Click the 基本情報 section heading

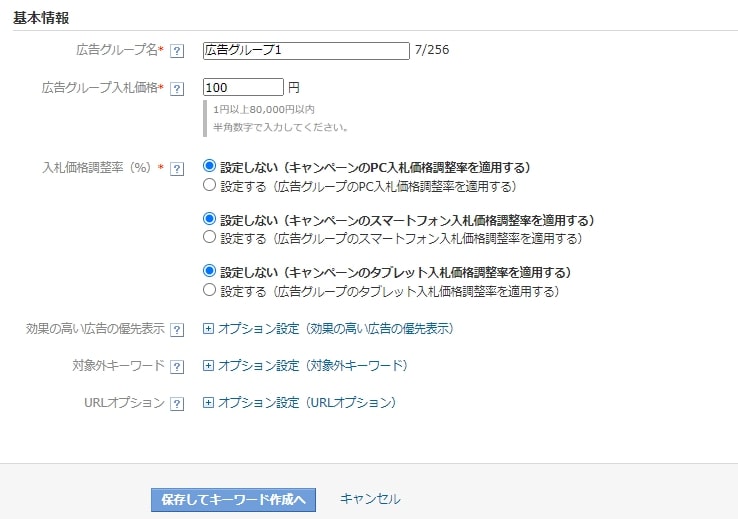click(41, 18)
